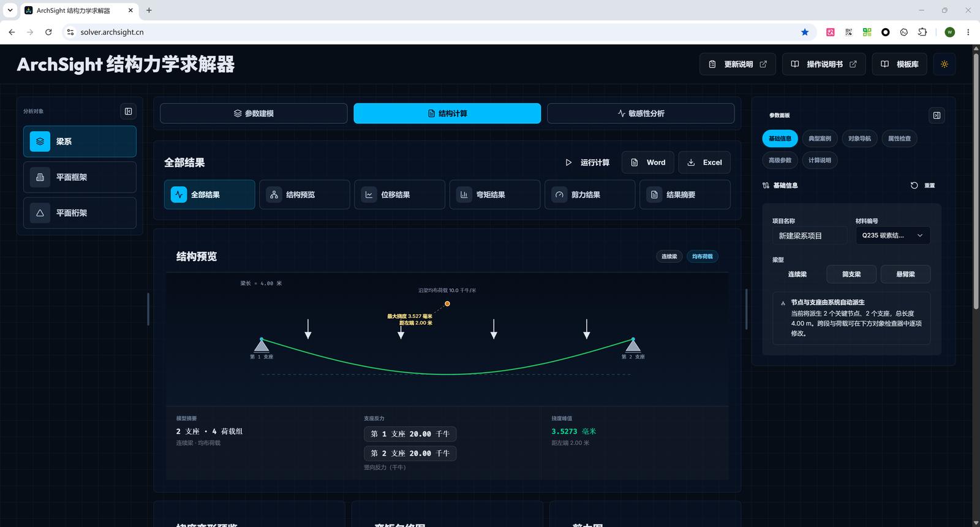The image size is (980, 527).
Task: Switch to the 结构计算 tab
Action: tap(447, 113)
